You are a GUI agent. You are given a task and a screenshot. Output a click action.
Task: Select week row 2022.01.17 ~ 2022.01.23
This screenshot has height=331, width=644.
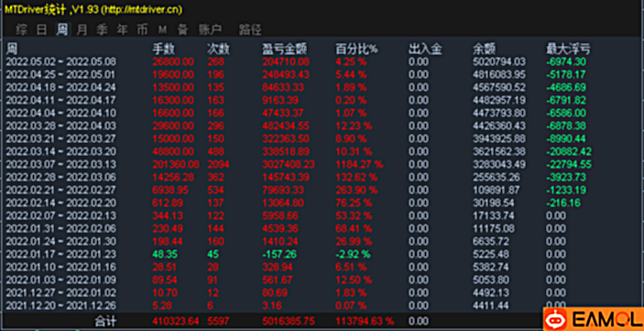tap(322, 254)
